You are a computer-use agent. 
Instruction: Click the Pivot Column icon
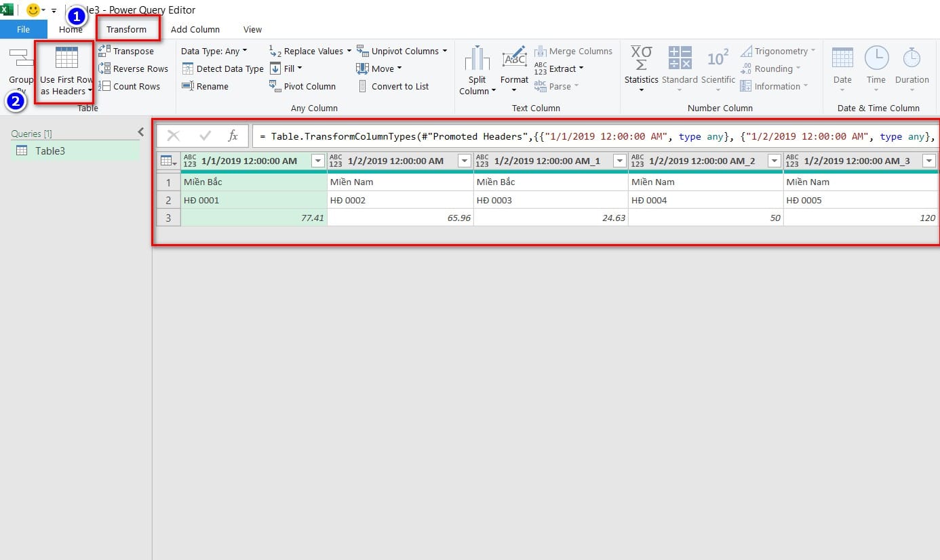pyautogui.click(x=275, y=86)
